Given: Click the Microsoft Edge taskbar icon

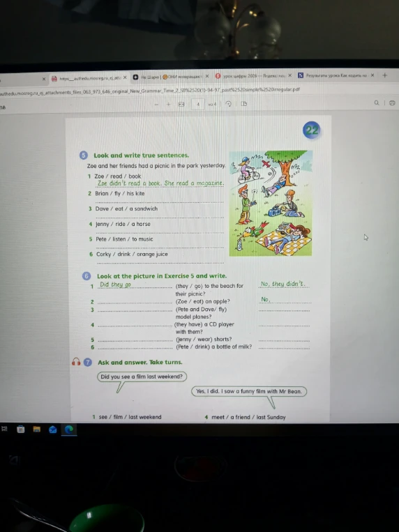Looking at the screenshot, I should (x=69, y=430).
